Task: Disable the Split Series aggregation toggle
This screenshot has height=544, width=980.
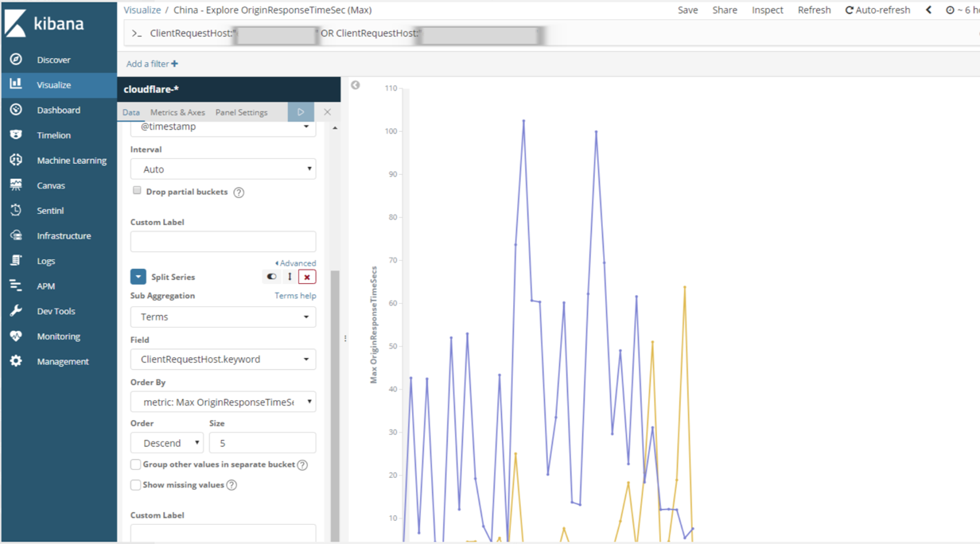Action: pos(271,276)
